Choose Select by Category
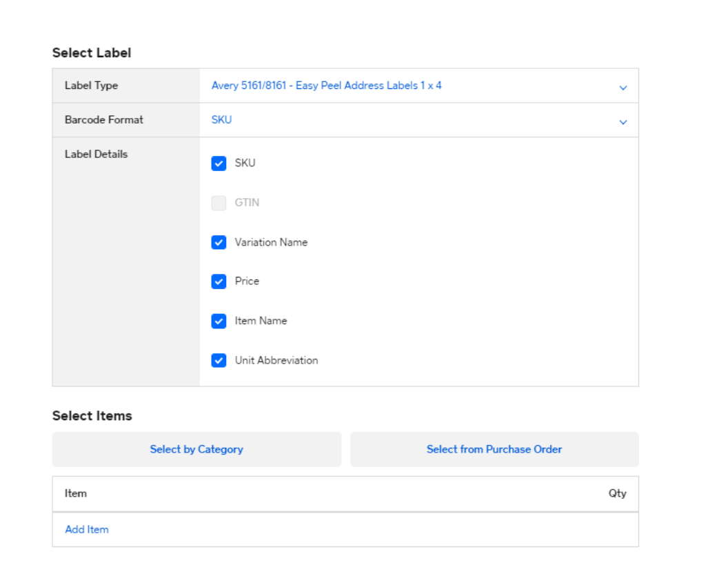Image resolution: width=728 pixels, height=563 pixels. [196, 449]
